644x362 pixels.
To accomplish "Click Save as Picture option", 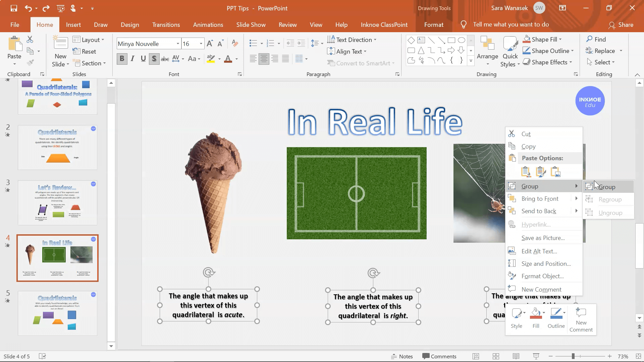I will 543,237.
